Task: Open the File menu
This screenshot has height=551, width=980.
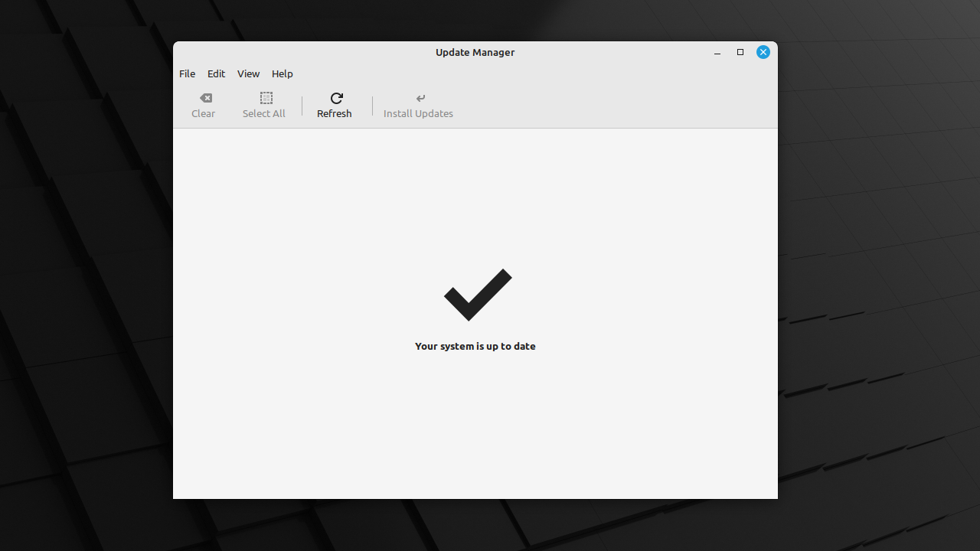Action: 188,74
